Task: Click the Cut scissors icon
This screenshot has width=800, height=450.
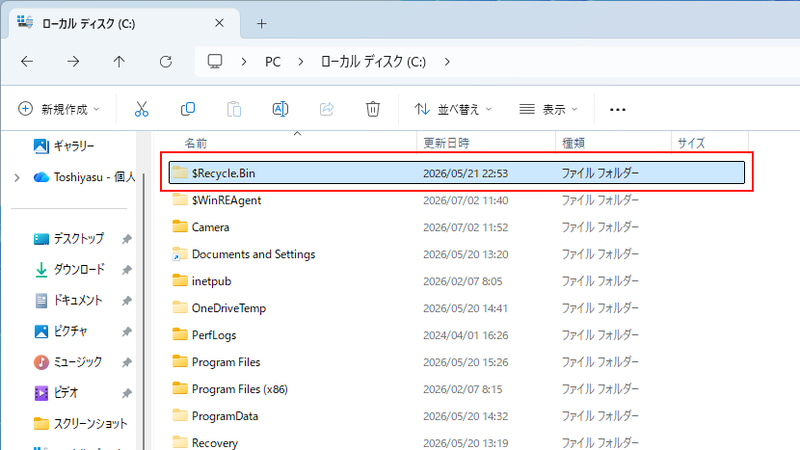Action: 141,109
